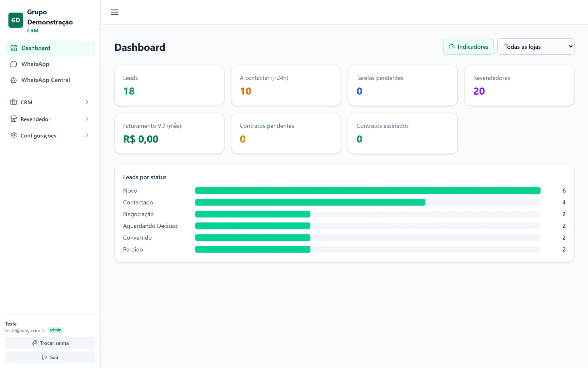The height and width of the screenshot is (368, 588).
Task: Click the Revendedor store icon
Action: click(x=14, y=119)
